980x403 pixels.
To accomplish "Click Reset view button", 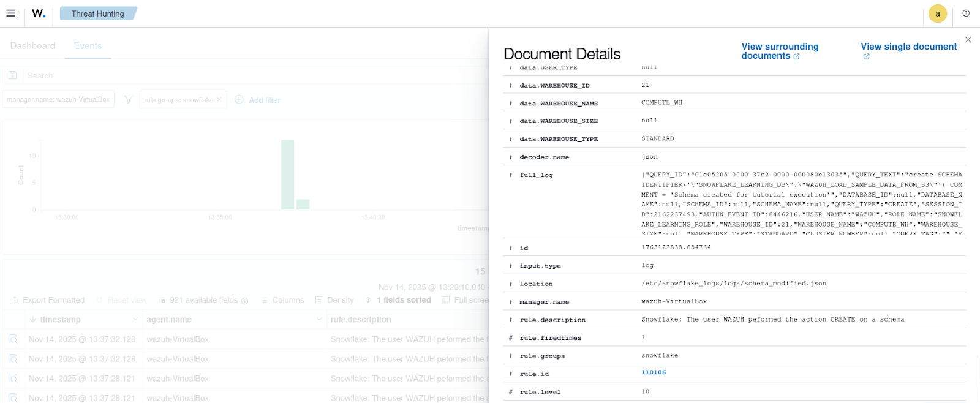I will (x=121, y=300).
